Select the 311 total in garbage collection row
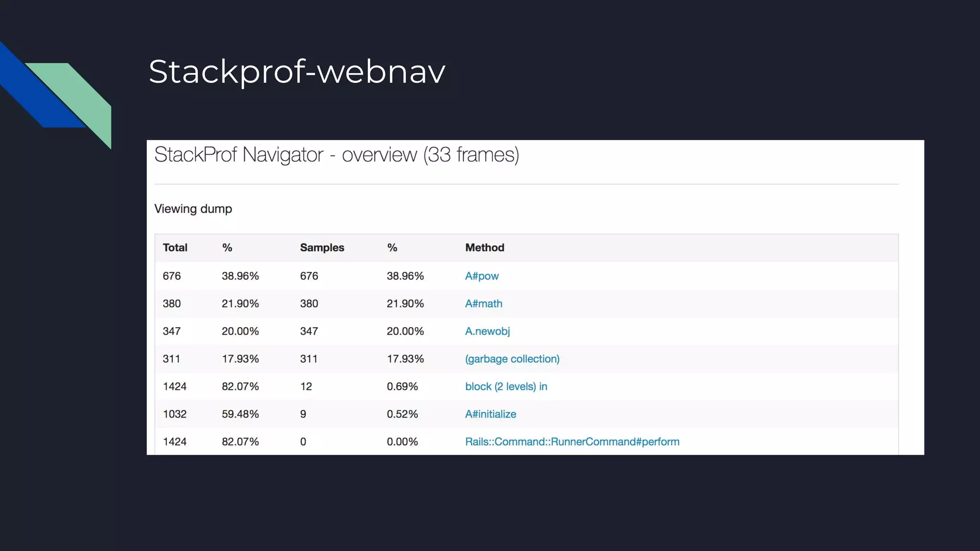This screenshot has width=980, height=551. (x=171, y=359)
